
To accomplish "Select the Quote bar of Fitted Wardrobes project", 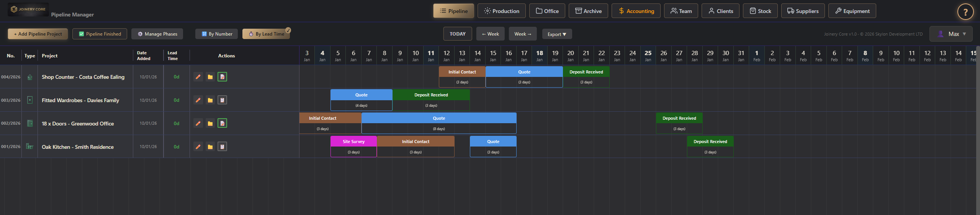I will [x=362, y=100].
